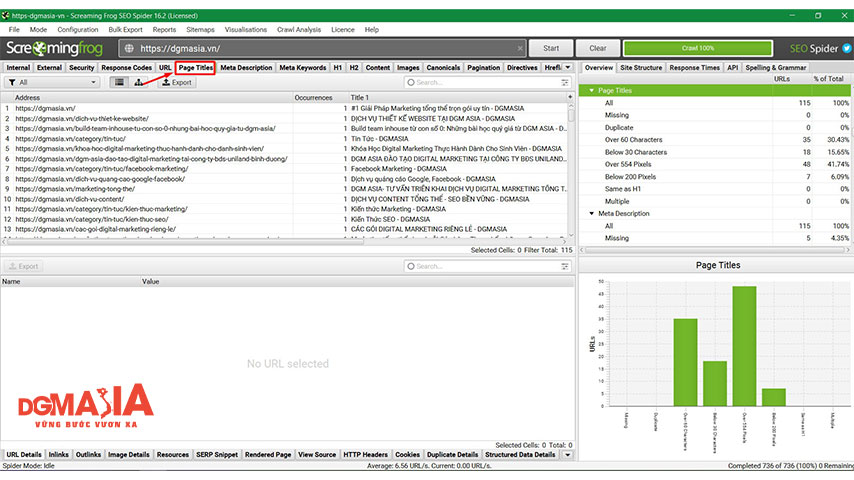Collapse the Page Titles section
The height and width of the screenshot is (480, 854).
[591, 90]
